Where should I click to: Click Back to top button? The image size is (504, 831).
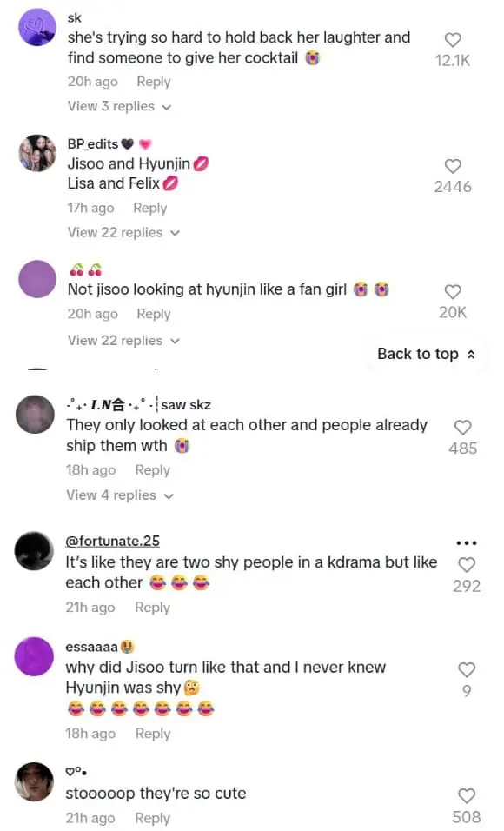pyautogui.click(x=426, y=354)
